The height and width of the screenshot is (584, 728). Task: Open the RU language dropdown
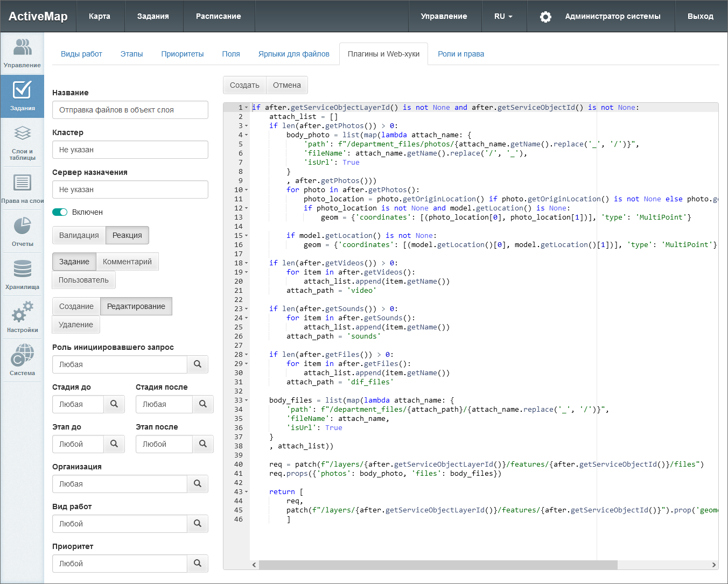click(x=503, y=16)
